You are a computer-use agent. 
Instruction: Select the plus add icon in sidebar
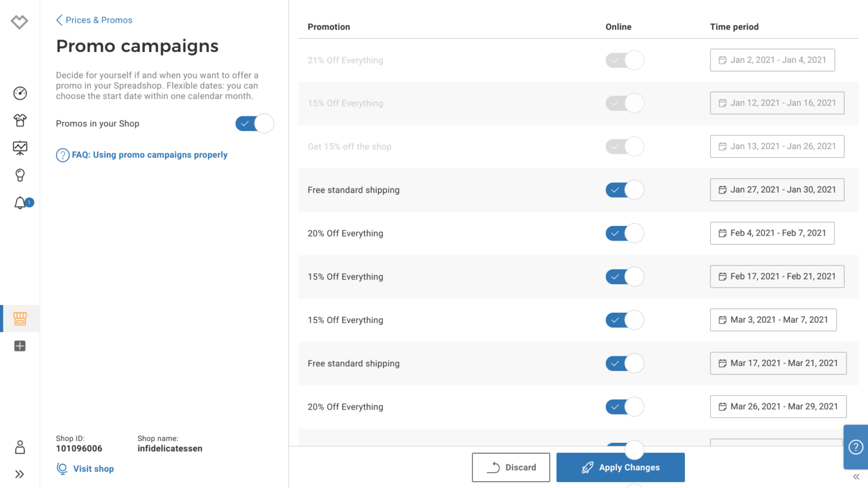pyautogui.click(x=20, y=346)
